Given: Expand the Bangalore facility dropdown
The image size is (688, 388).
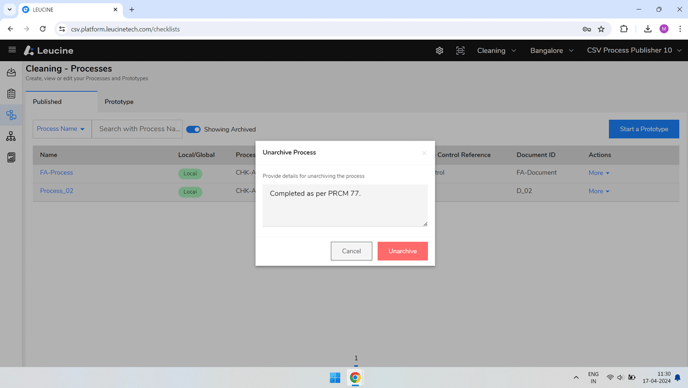Looking at the screenshot, I should 552,50.
